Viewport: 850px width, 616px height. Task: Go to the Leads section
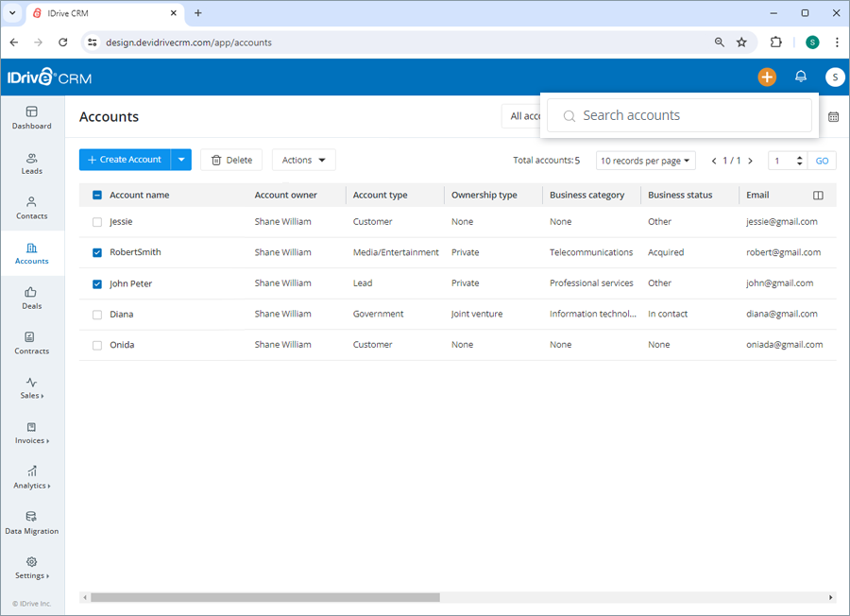point(31,164)
